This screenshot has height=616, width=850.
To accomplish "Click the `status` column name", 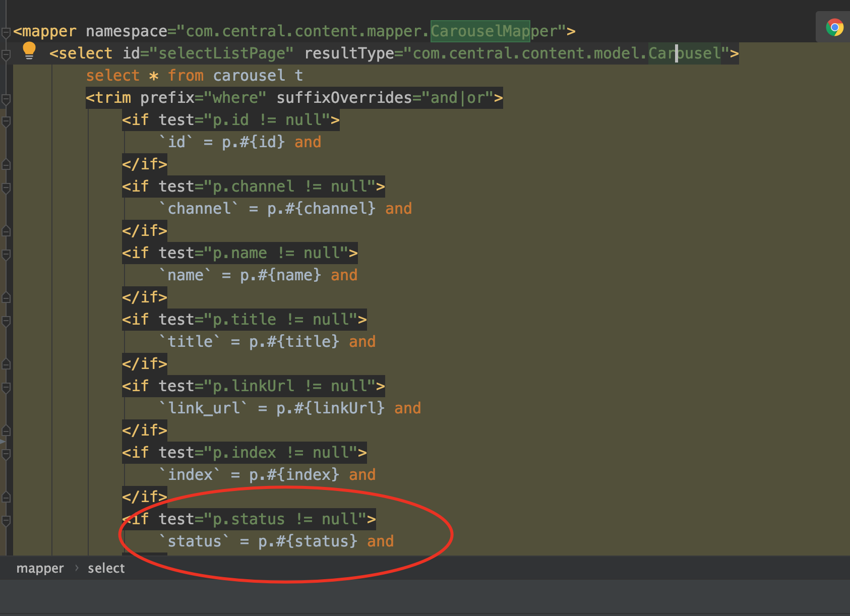I will [194, 541].
